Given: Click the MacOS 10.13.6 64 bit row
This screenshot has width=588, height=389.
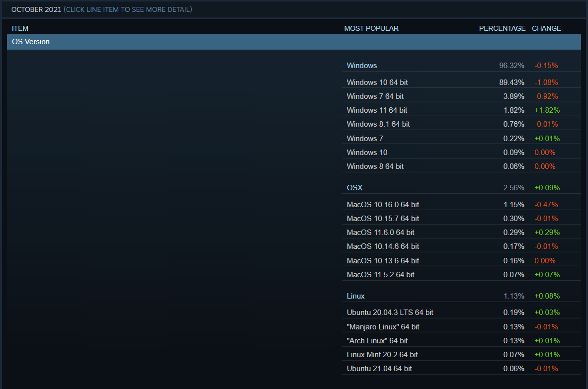Looking at the screenshot, I should tap(461, 260).
